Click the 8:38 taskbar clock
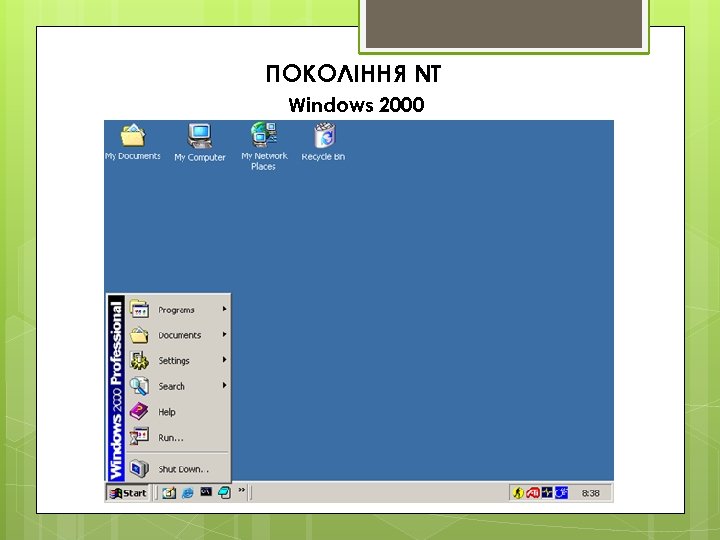The width and height of the screenshot is (720, 540). pyautogui.click(x=591, y=493)
